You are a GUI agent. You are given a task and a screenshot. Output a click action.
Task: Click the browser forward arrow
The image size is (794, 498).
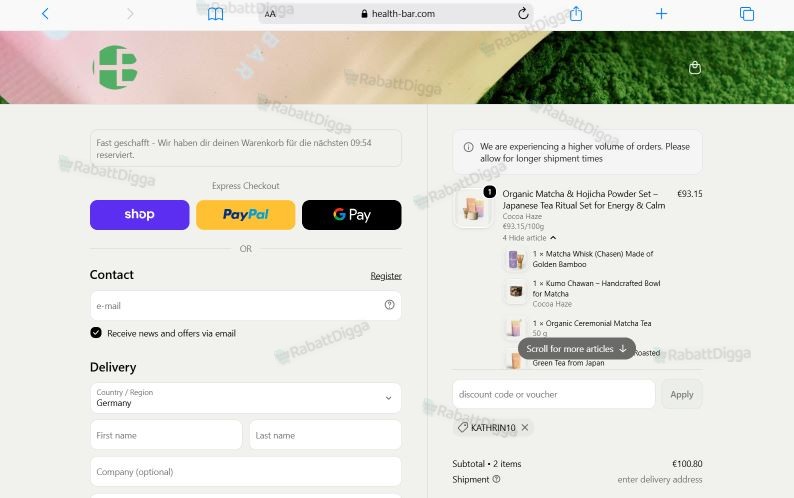click(x=130, y=14)
